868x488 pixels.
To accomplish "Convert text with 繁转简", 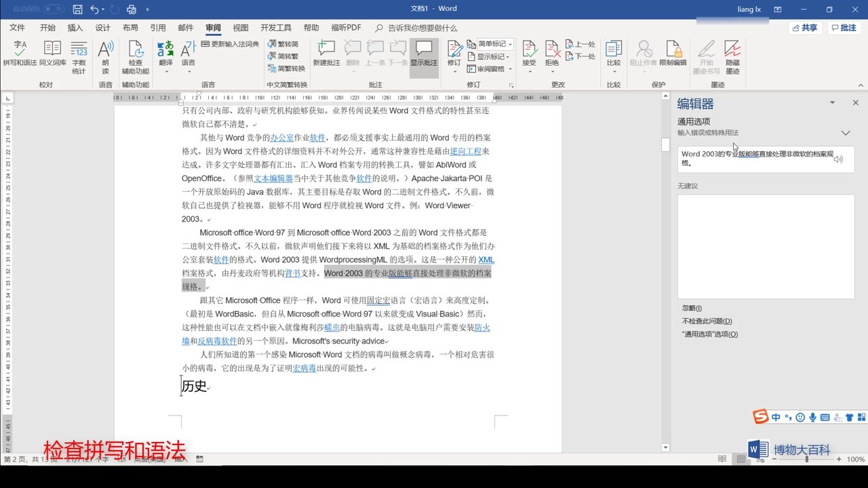I will point(283,44).
